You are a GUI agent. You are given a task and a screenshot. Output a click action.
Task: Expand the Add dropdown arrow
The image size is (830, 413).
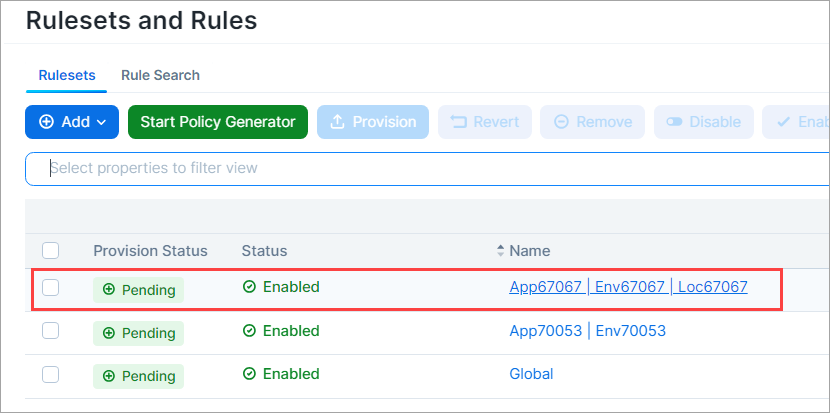tap(101, 122)
